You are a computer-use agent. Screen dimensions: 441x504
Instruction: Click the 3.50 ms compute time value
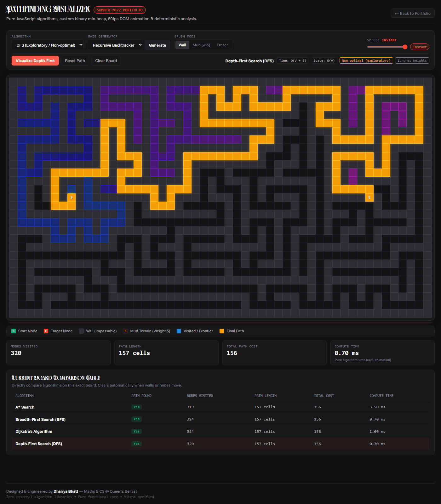click(377, 407)
